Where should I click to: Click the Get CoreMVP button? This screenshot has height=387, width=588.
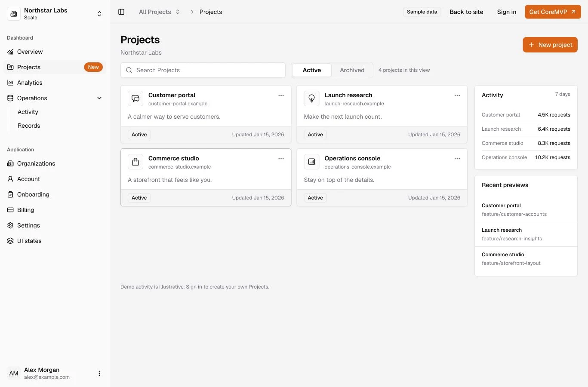point(553,12)
